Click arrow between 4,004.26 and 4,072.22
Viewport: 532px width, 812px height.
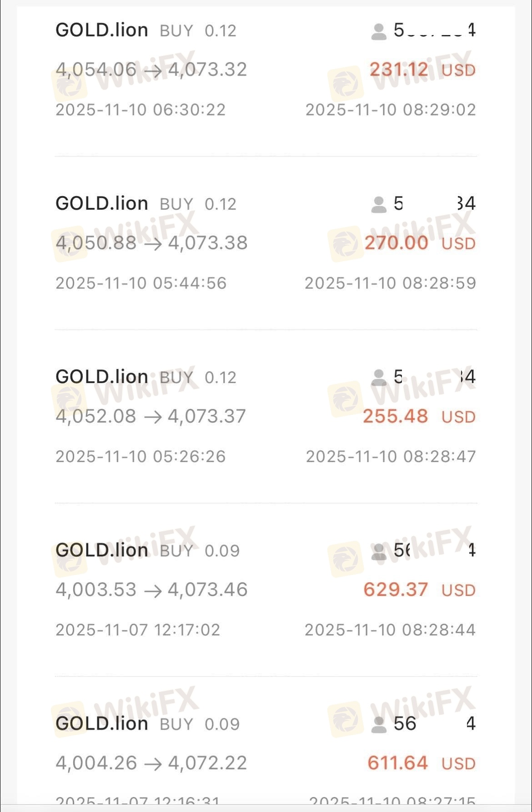tap(153, 764)
